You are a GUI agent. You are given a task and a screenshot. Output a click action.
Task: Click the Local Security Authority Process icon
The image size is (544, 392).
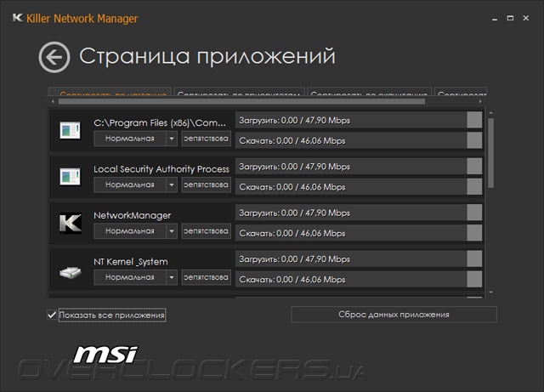pos(70,177)
